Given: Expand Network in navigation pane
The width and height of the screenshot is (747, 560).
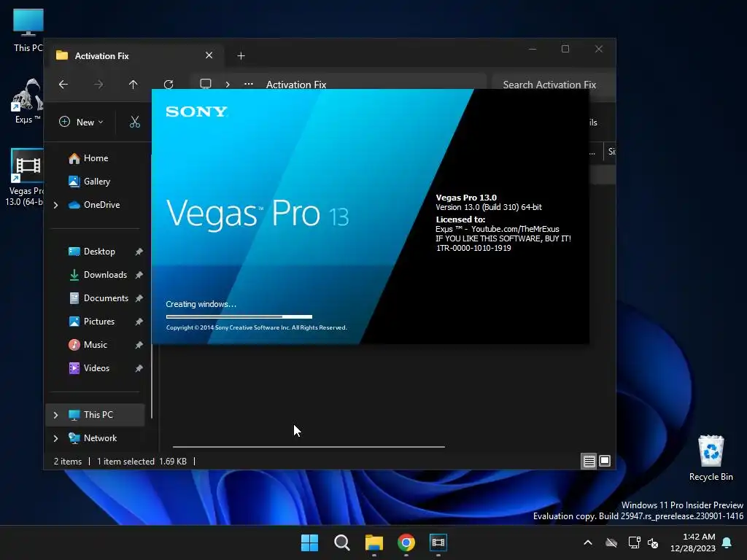Looking at the screenshot, I should (55, 438).
